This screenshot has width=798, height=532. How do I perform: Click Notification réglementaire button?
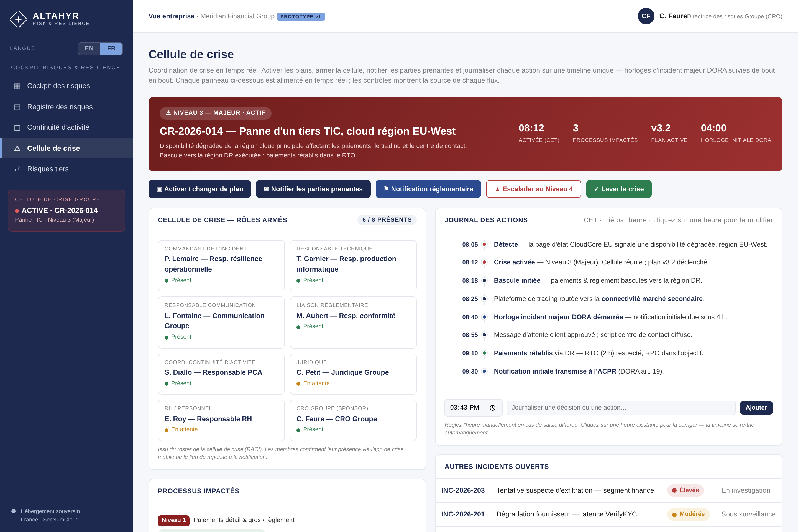coord(428,189)
